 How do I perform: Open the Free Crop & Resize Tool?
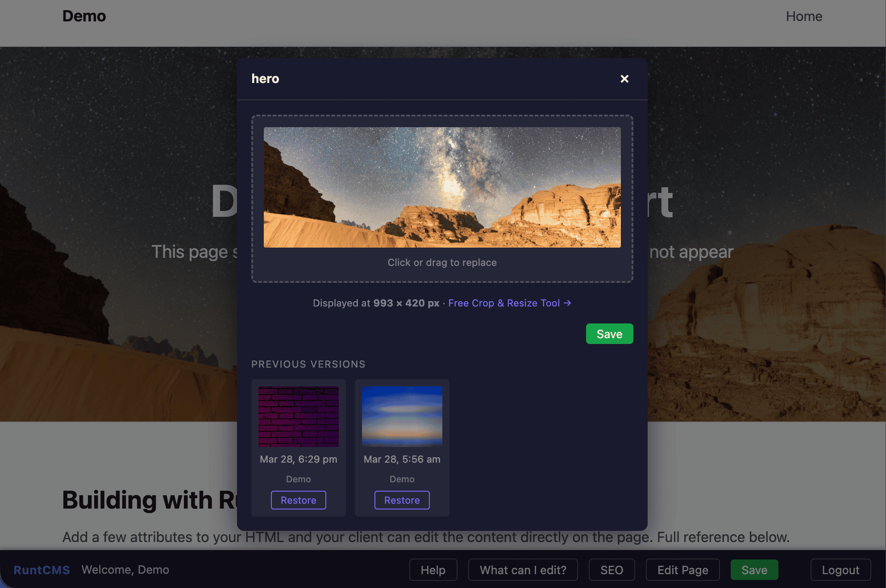click(504, 303)
